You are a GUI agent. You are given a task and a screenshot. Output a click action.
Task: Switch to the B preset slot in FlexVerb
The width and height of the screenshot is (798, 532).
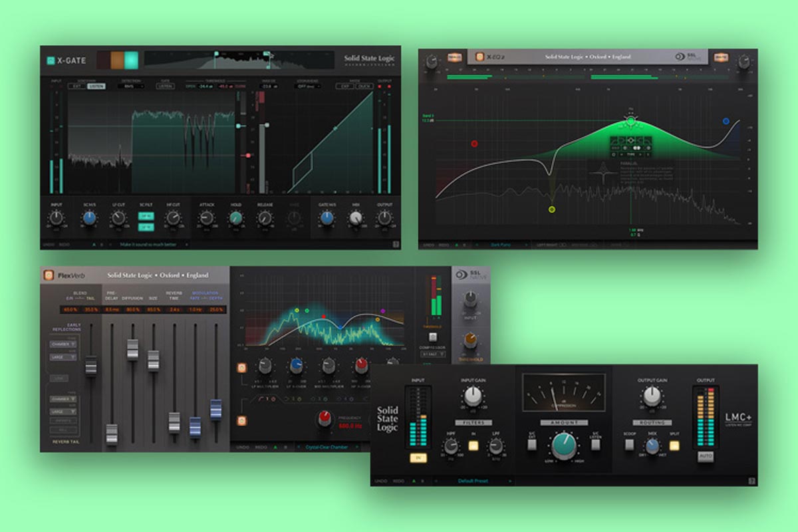(x=285, y=448)
